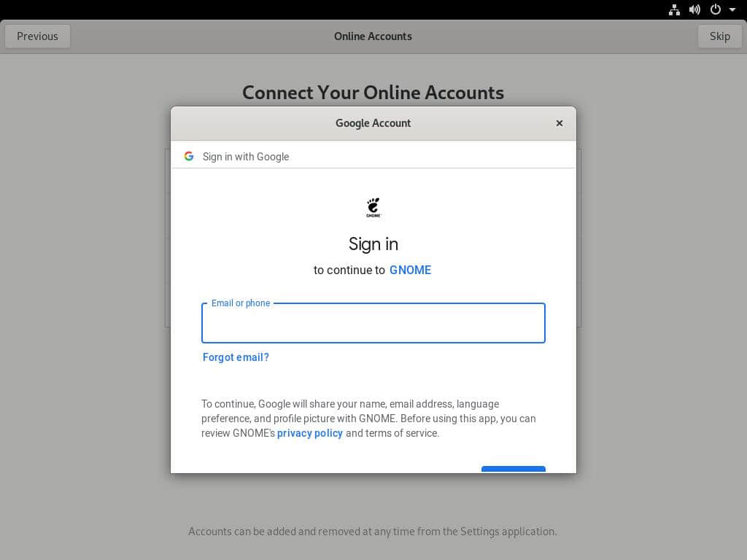Image resolution: width=747 pixels, height=560 pixels.
Task: Click the network connection status icon
Action: coord(674,9)
